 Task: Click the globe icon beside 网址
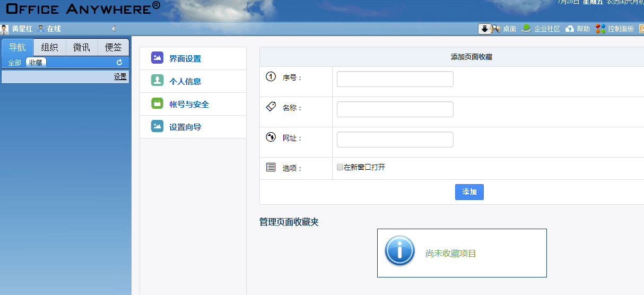click(271, 137)
